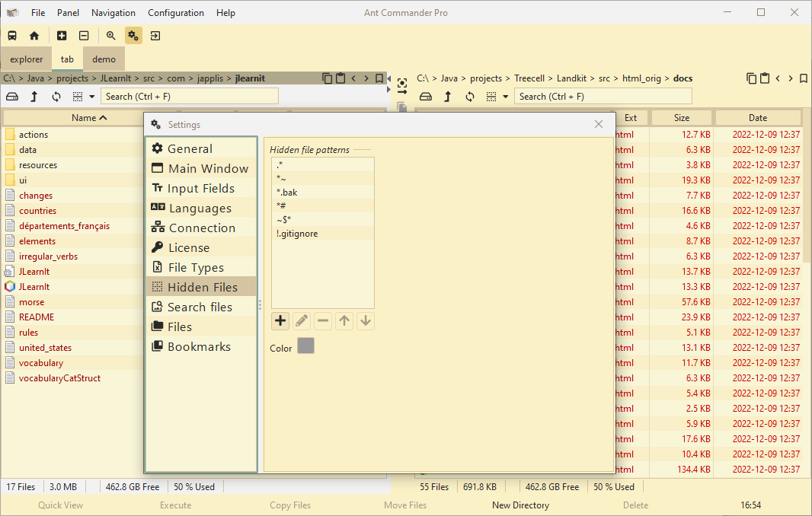812x516 pixels.
Task: Click projects in left panel breadcrumb
Action: (x=72, y=78)
